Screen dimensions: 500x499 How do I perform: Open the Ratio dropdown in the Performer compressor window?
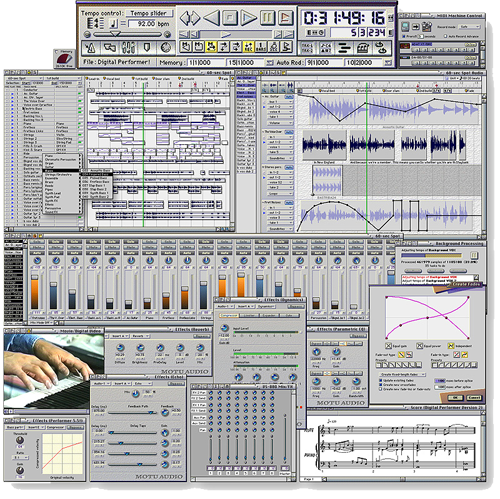pyautogui.click(x=20, y=458)
